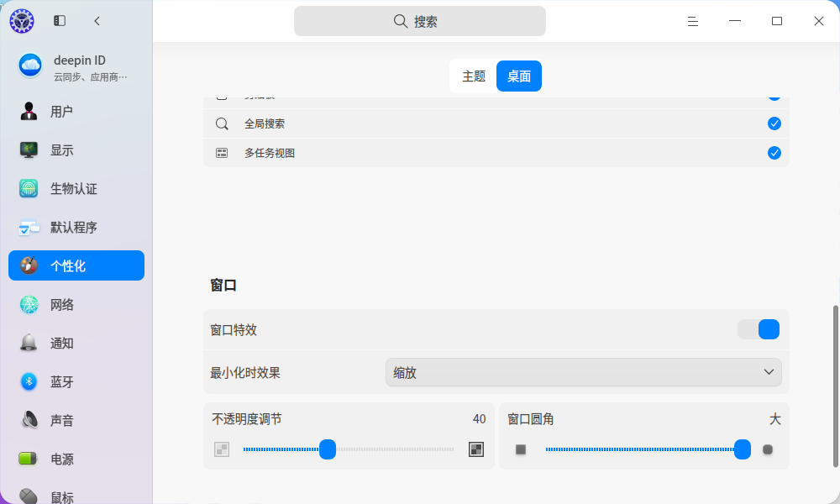Viewport: 840px width, 504px height.
Task: Open the 声音 sound settings
Action: pyautogui.click(x=76, y=420)
